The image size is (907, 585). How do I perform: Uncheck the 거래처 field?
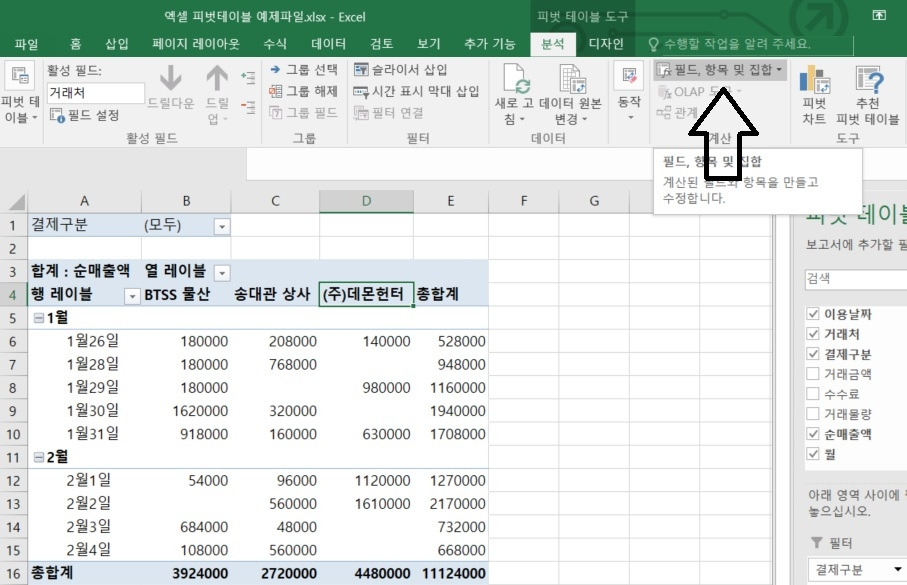click(810, 332)
